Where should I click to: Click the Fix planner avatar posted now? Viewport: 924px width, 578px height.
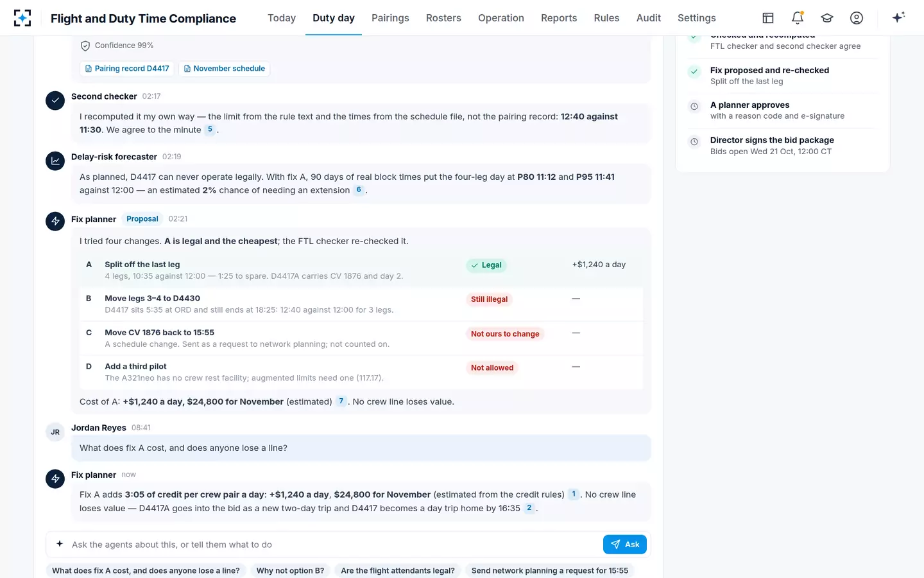point(55,478)
